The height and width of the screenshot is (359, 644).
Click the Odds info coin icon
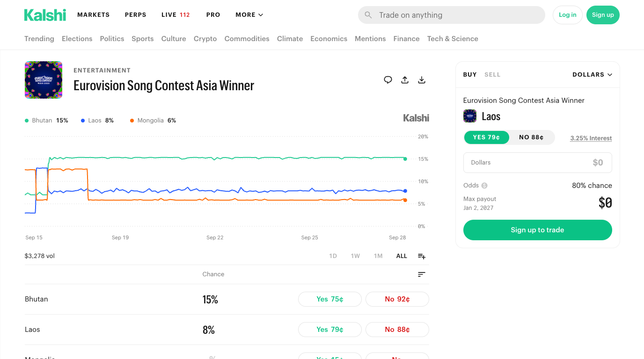[x=484, y=186]
